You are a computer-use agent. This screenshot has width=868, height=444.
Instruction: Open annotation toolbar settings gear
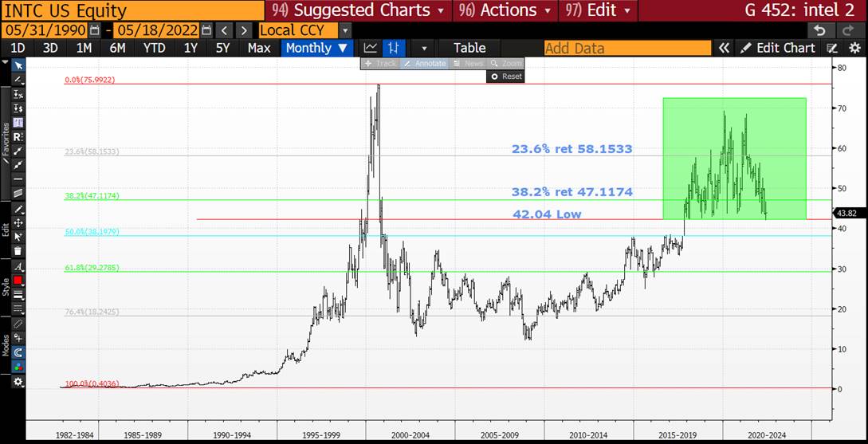(x=18, y=382)
